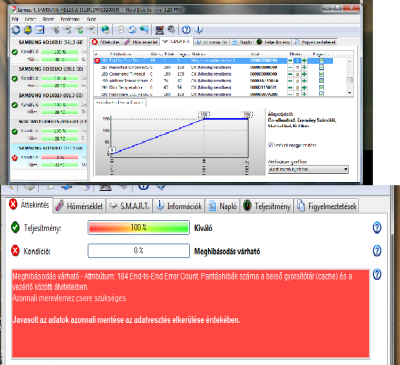Open Figyelmeztetések tab in lower window
Image resolution: width=400 pixels, height=365 pixels.
327,206
